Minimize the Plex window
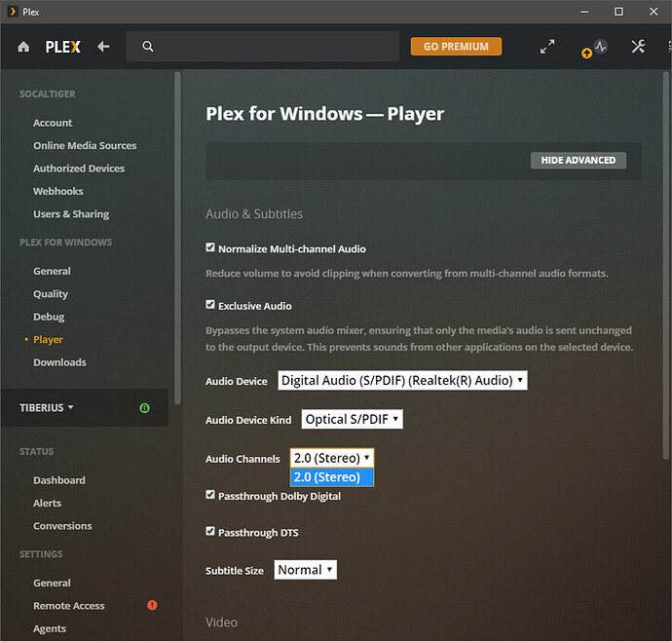 pyautogui.click(x=584, y=12)
